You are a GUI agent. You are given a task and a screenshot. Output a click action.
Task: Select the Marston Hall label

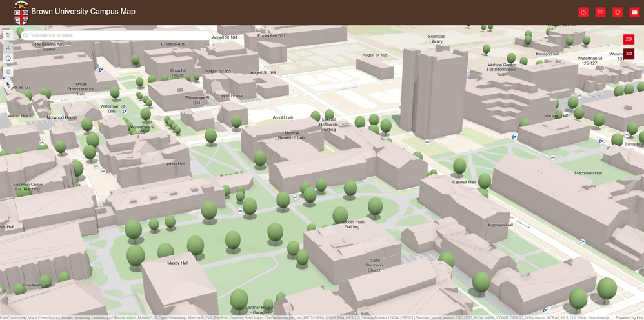pos(556,116)
